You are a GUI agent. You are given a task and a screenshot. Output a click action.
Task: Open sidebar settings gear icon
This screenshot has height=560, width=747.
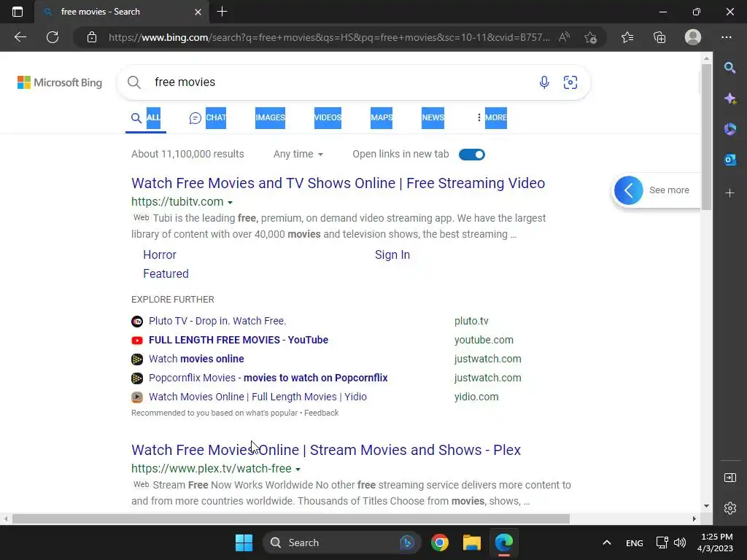729,508
